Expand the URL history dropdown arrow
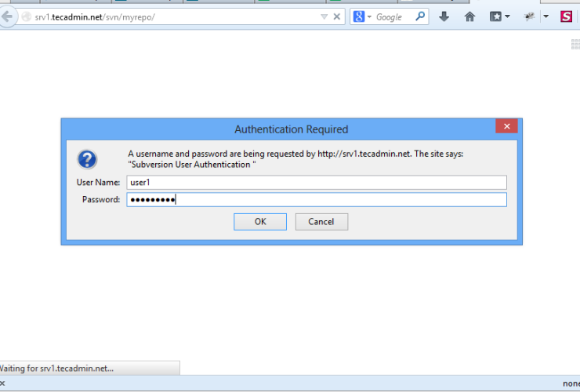Image resolution: width=580 pixels, height=392 pixels. (x=324, y=16)
